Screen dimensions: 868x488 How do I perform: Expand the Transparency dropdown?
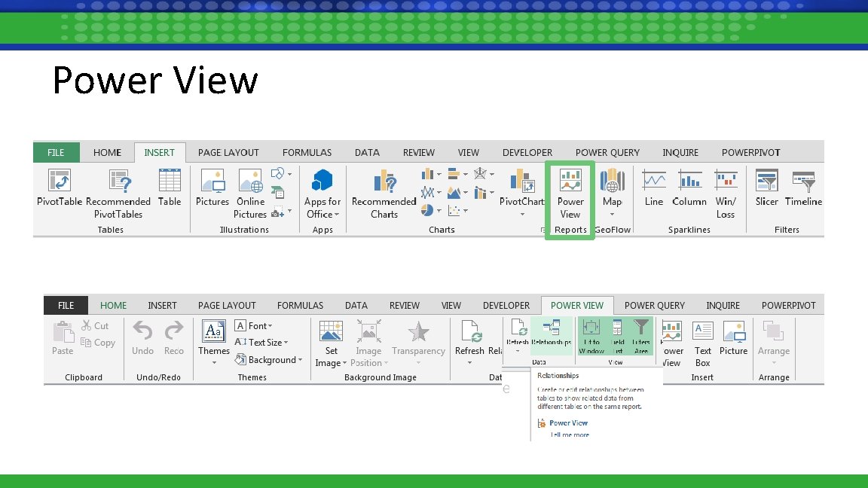pos(418,363)
